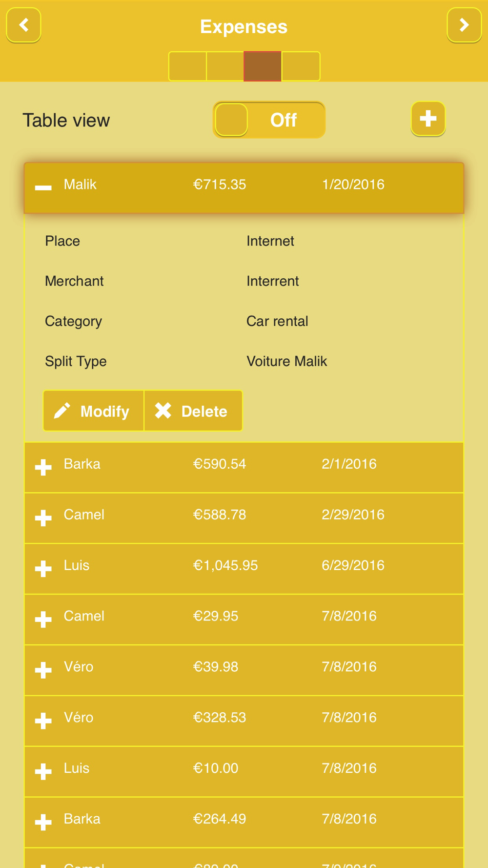Switch to the first page tab

click(x=187, y=66)
